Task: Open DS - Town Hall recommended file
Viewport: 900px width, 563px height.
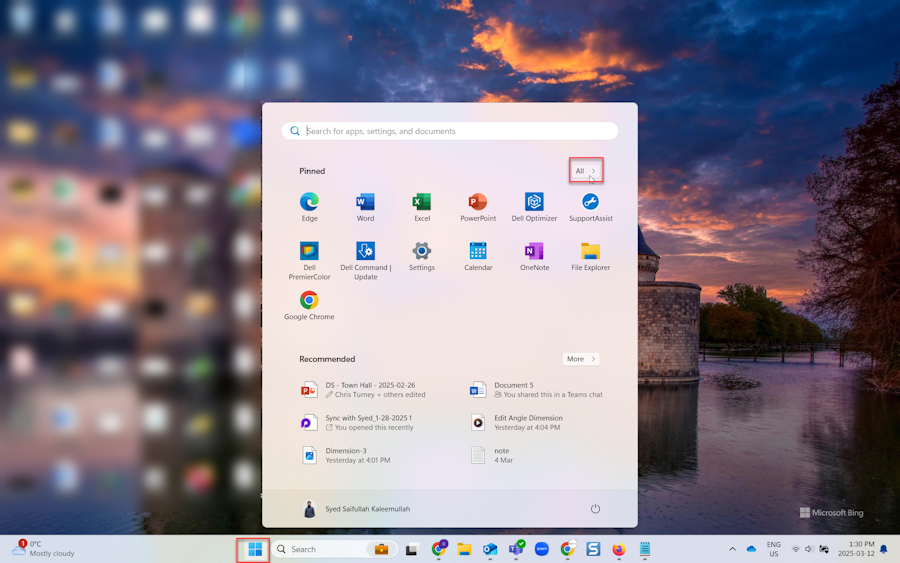Action: click(x=368, y=390)
